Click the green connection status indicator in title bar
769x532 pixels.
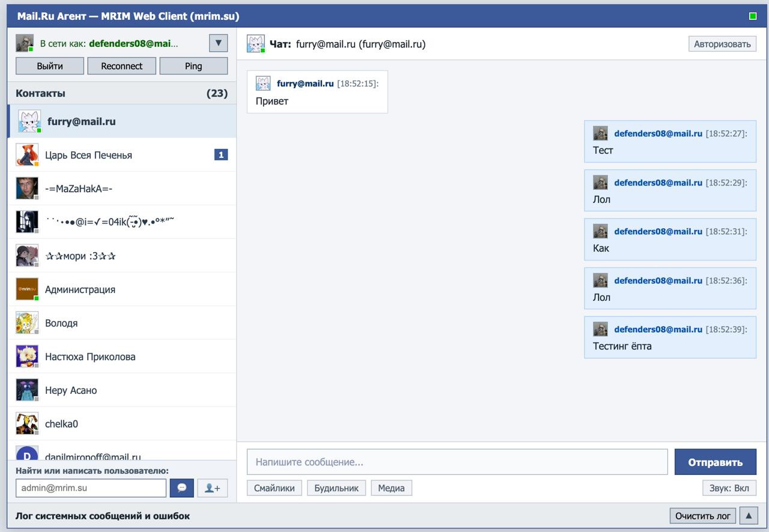[x=753, y=16]
